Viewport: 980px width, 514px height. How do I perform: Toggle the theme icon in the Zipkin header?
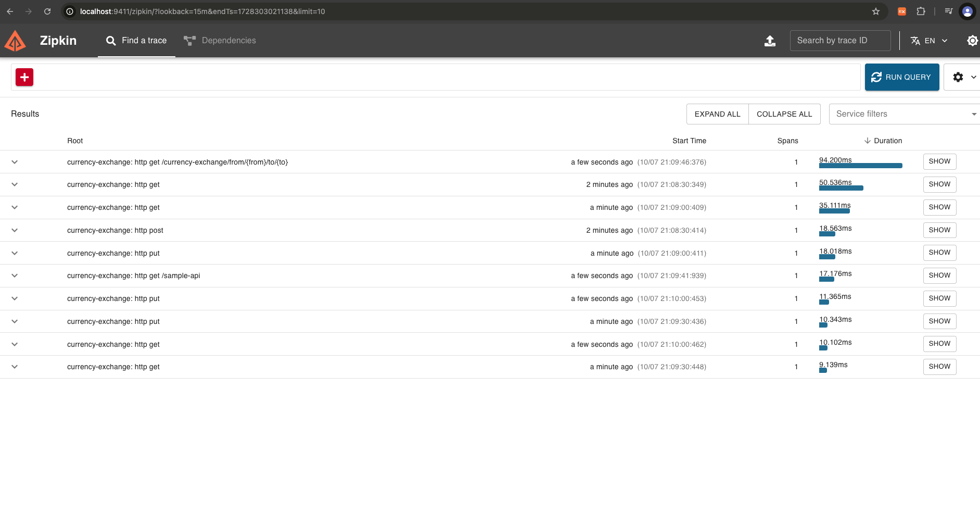point(972,41)
